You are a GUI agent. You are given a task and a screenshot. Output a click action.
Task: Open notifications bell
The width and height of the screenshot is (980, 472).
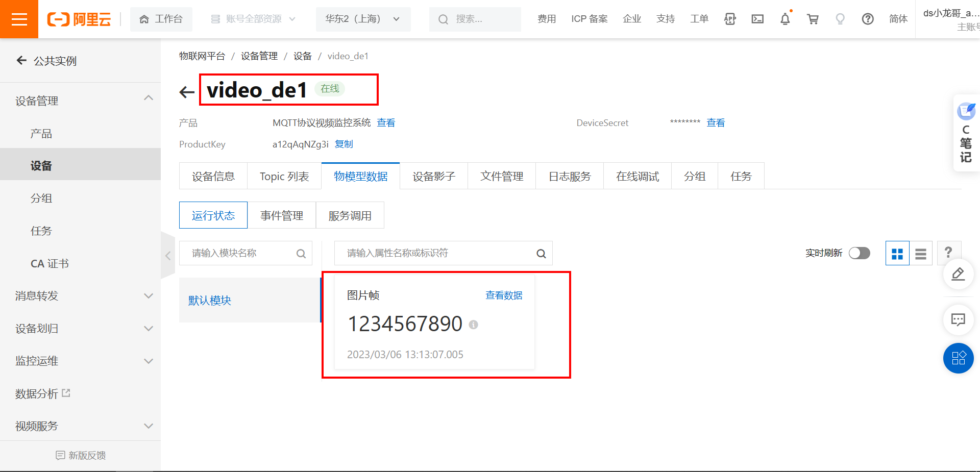[785, 19]
